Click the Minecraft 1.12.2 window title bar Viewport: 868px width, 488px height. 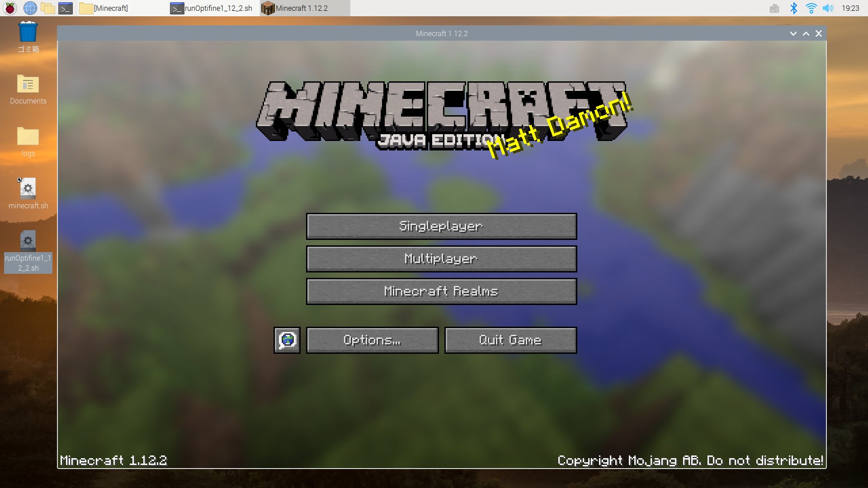click(442, 33)
